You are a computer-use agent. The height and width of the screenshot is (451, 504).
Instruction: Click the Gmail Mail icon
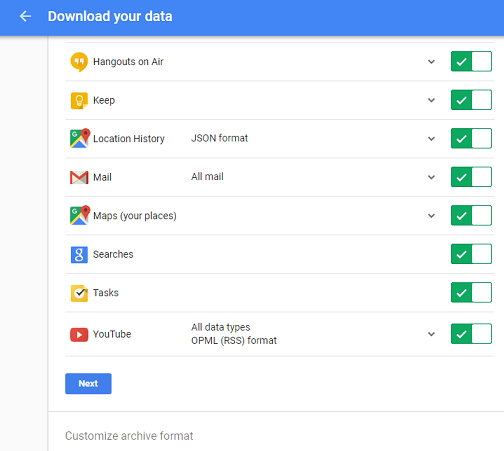pos(79,177)
